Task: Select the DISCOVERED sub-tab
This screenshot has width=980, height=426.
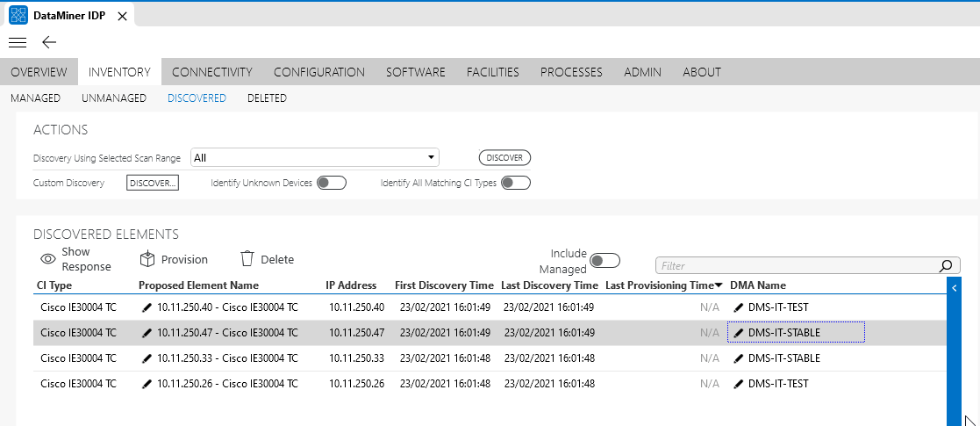Action: [197, 98]
